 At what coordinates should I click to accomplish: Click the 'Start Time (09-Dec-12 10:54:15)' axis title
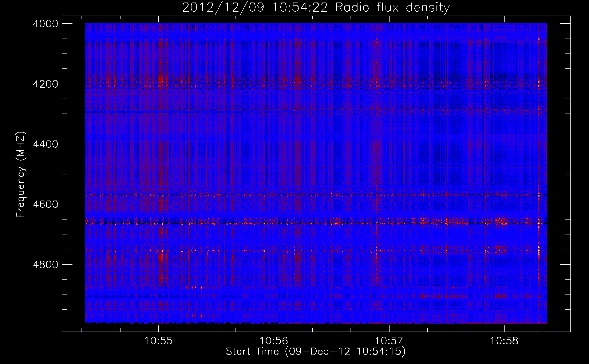pos(316,352)
